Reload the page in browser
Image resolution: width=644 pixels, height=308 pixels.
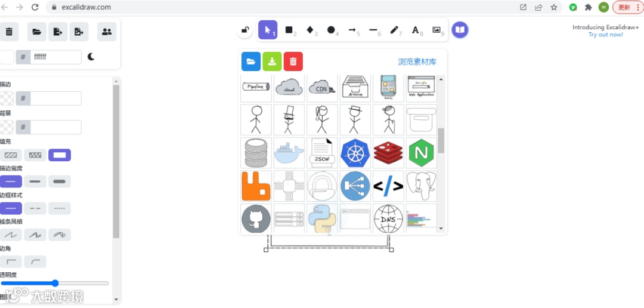pos(35,7)
